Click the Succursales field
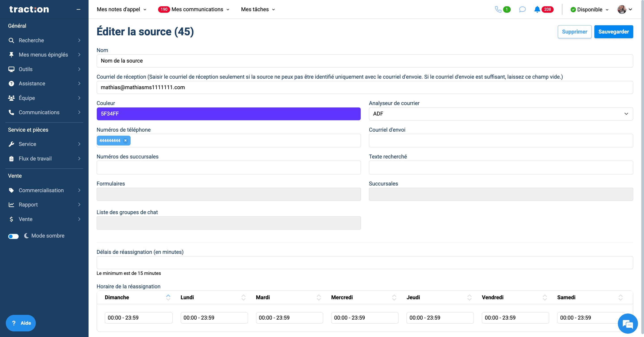 pos(501,194)
